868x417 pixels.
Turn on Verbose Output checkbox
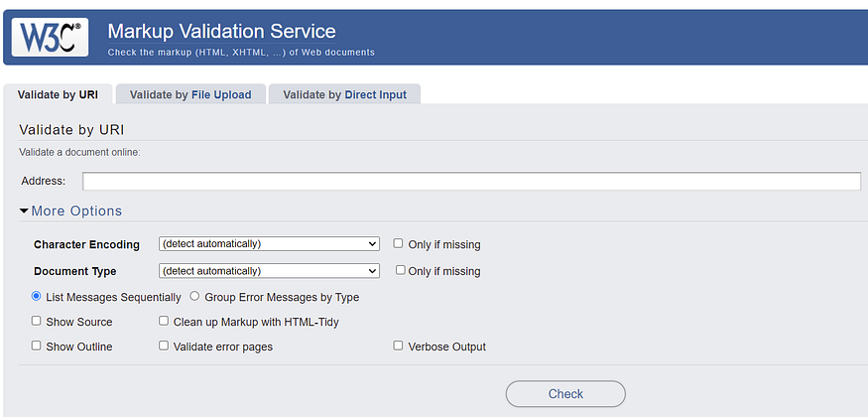point(399,347)
